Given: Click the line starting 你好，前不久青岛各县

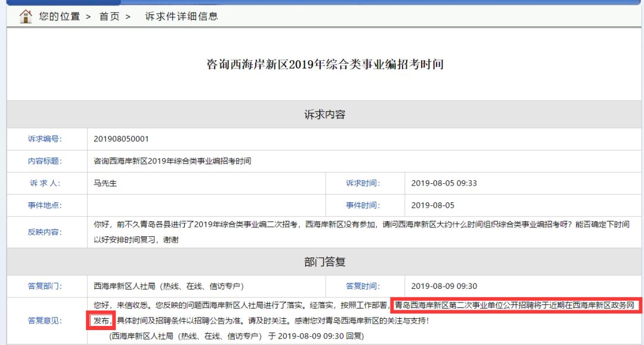Looking at the screenshot, I should click(361, 224).
